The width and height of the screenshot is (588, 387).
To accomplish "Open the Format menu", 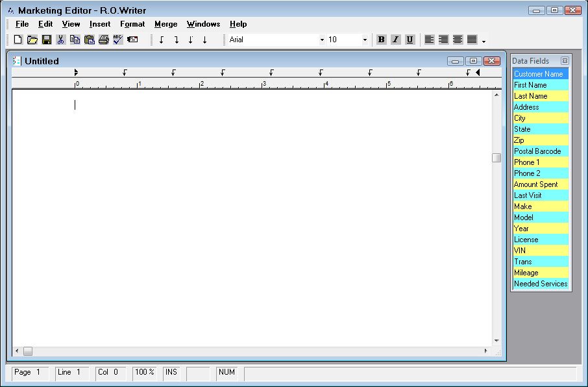I will pyautogui.click(x=132, y=24).
